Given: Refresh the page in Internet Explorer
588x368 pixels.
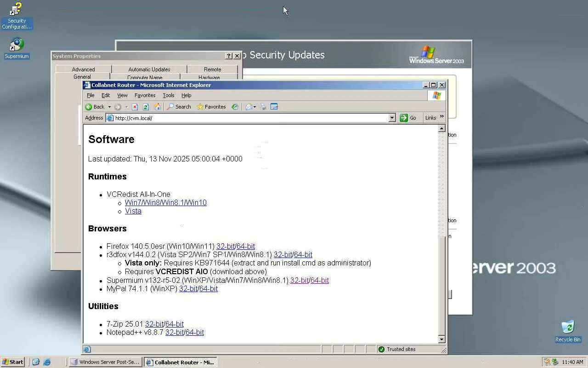Looking at the screenshot, I should [x=146, y=107].
